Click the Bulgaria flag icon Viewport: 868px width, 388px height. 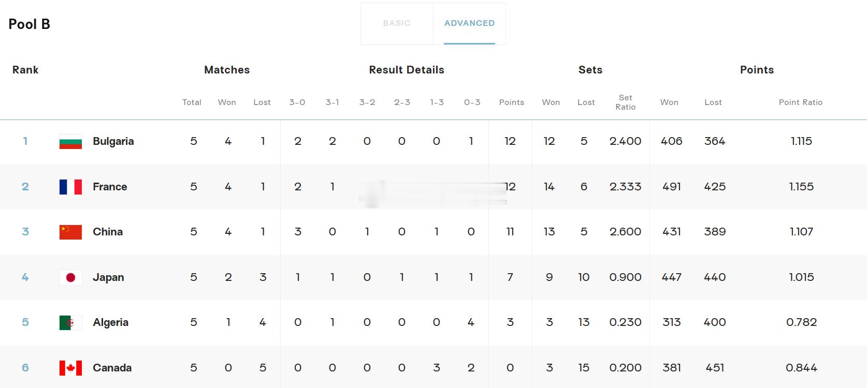(70, 141)
